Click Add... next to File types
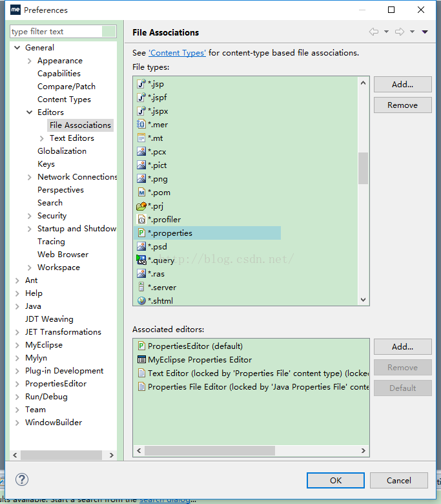 402,84
